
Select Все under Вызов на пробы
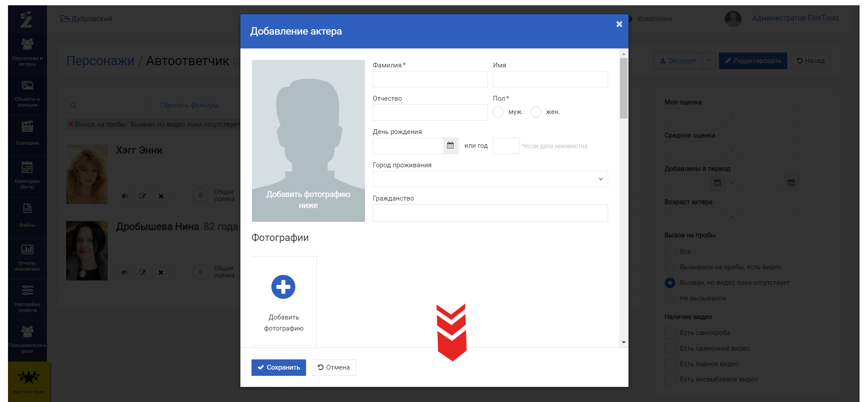click(x=670, y=252)
